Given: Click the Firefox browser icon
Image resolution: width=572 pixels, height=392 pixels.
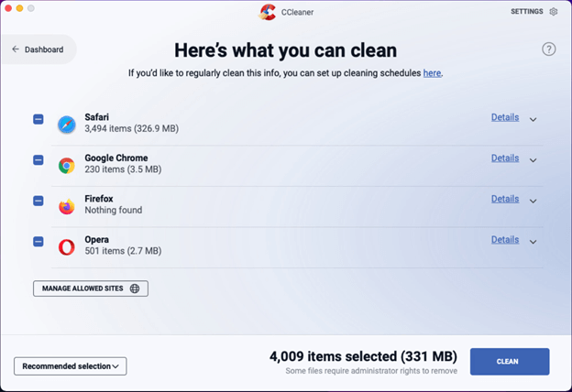Looking at the screenshot, I should (67, 206).
